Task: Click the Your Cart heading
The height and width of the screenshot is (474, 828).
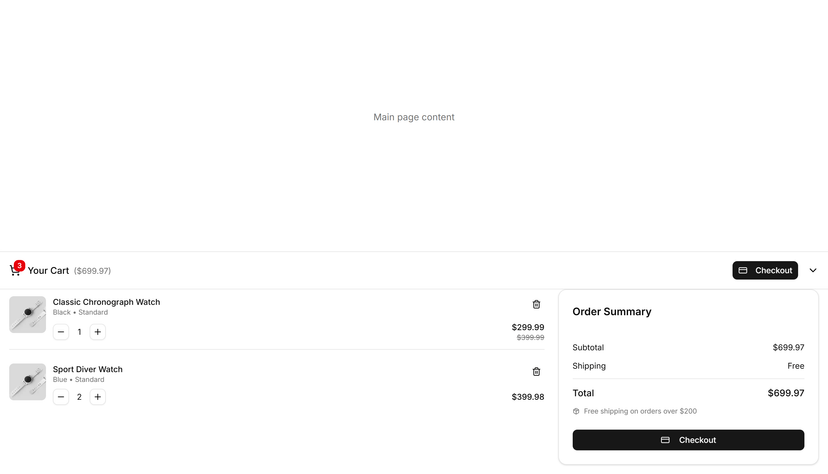Action: click(x=48, y=271)
